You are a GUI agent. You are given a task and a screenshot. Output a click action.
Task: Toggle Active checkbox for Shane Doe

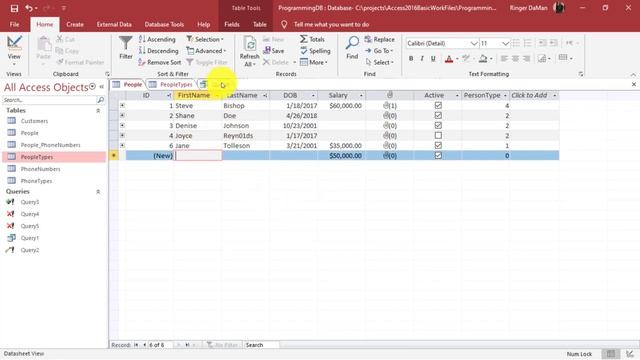coord(438,116)
